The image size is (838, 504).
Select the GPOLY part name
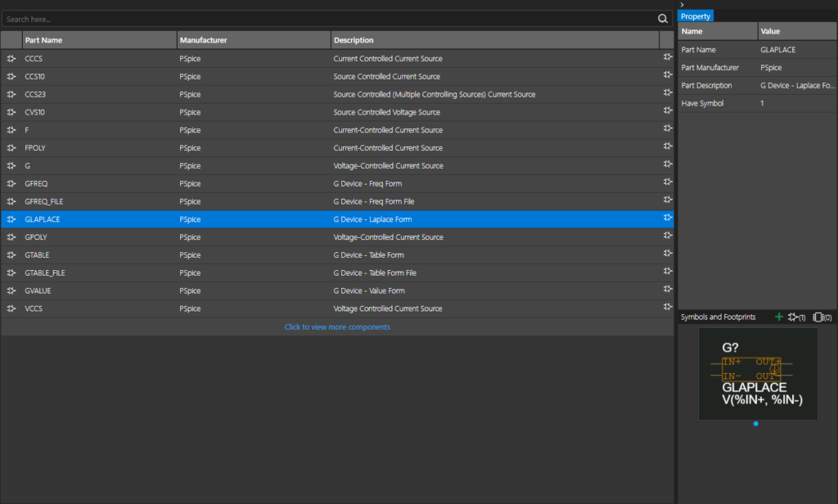click(36, 236)
